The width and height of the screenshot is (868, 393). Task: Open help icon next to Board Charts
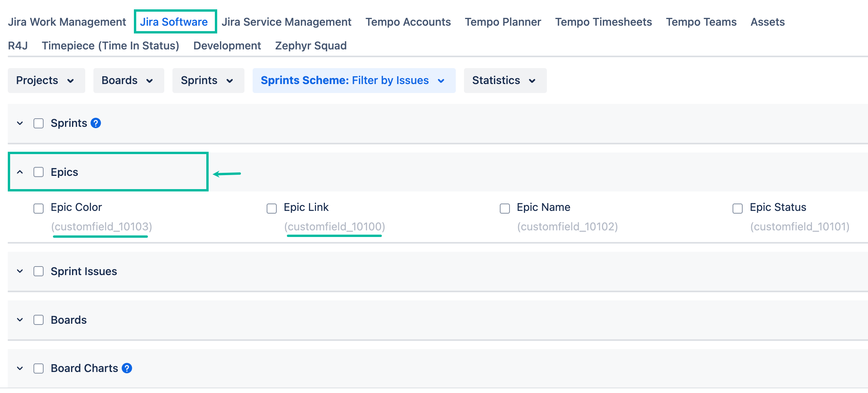[127, 368]
